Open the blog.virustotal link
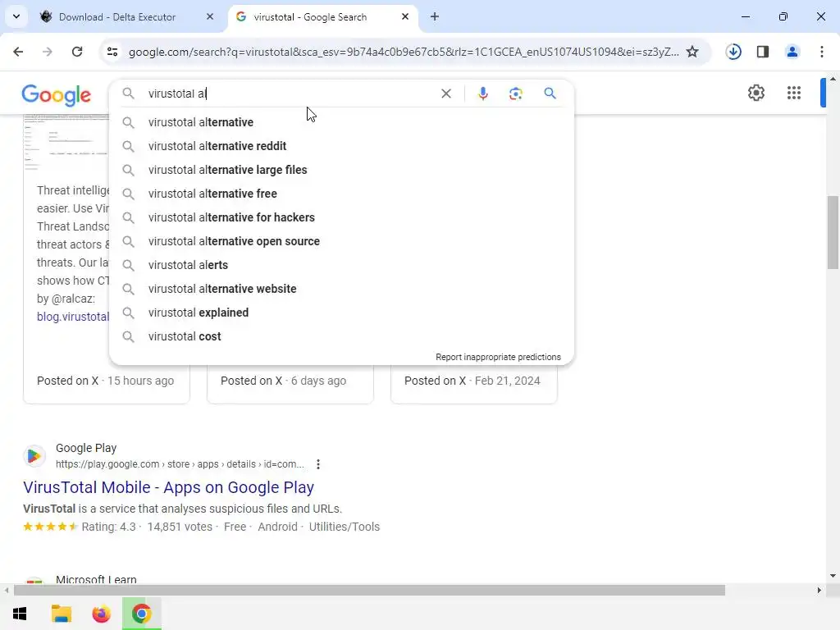The height and width of the screenshot is (630, 840). tap(73, 317)
